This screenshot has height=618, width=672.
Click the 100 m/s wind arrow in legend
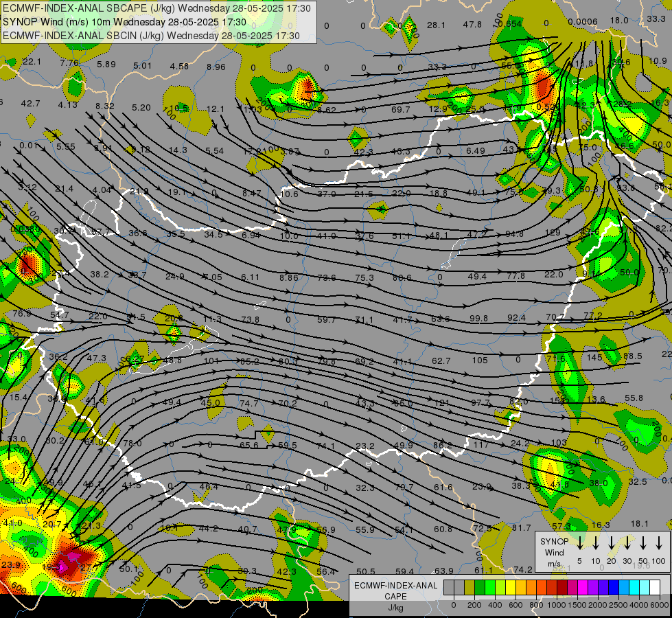point(659,543)
